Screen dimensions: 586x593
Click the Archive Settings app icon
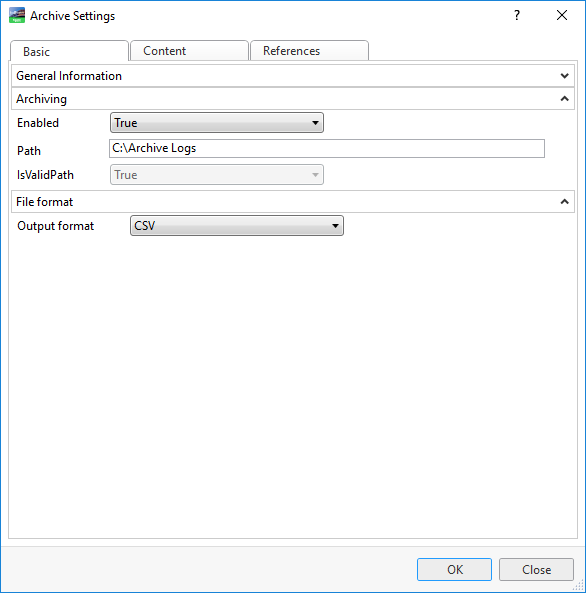click(x=17, y=16)
